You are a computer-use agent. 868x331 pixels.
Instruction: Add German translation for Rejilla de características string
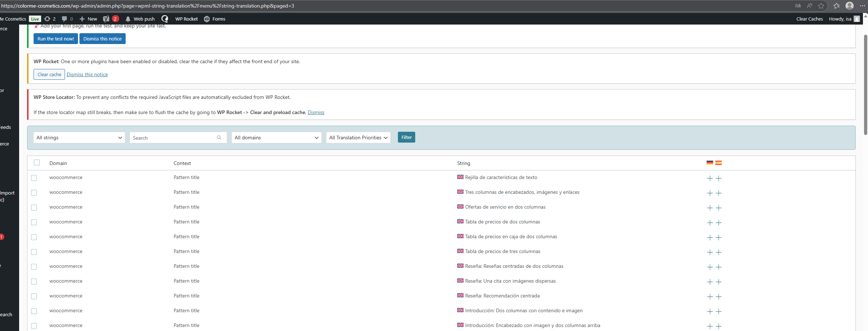(x=710, y=178)
